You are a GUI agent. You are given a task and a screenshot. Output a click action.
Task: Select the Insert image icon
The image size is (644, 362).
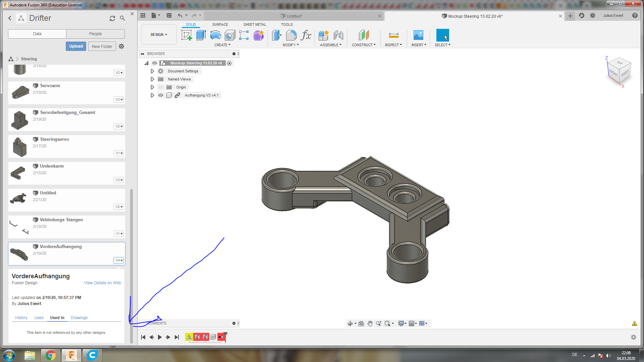[418, 35]
